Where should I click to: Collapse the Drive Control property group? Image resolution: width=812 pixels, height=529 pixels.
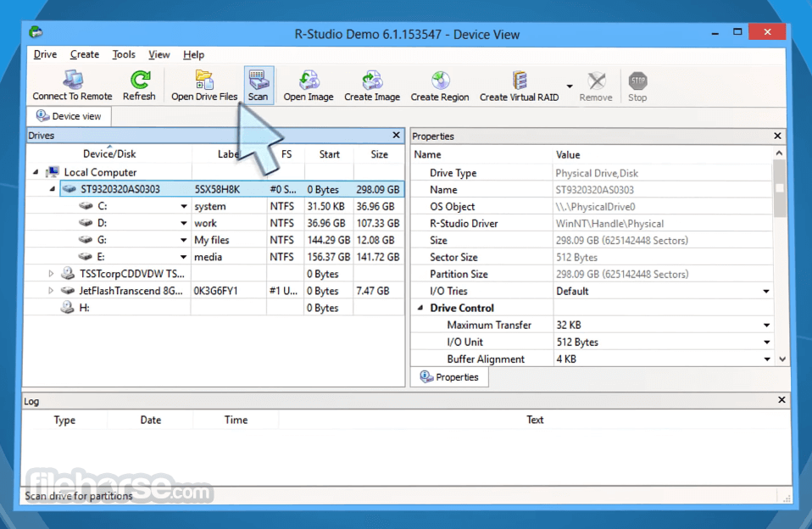click(420, 308)
